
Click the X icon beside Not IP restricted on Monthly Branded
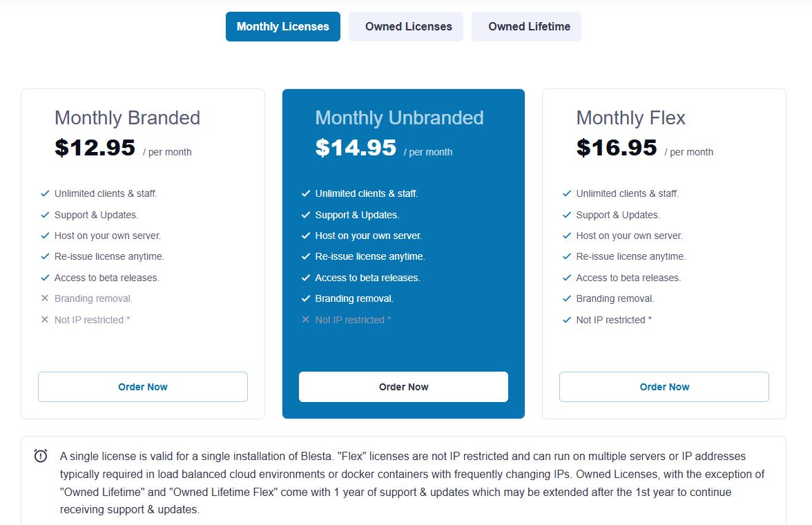tap(44, 320)
